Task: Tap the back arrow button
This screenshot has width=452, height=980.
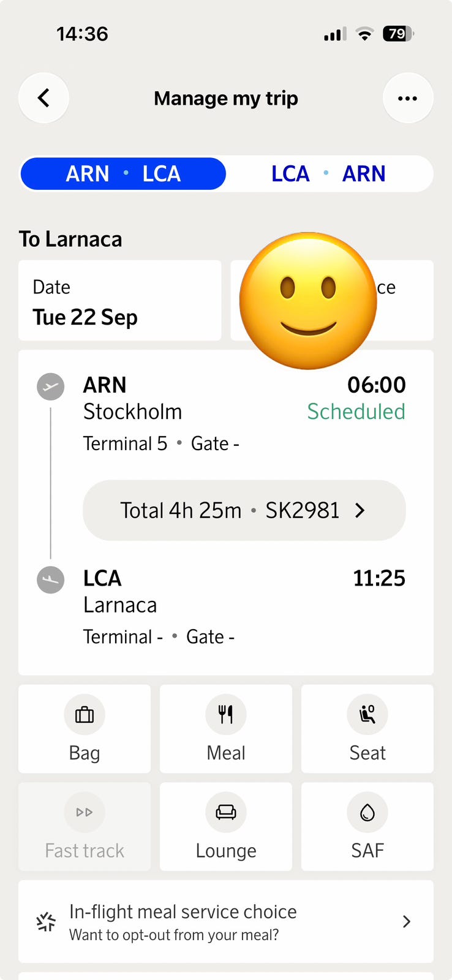Action: [x=43, y=98]
